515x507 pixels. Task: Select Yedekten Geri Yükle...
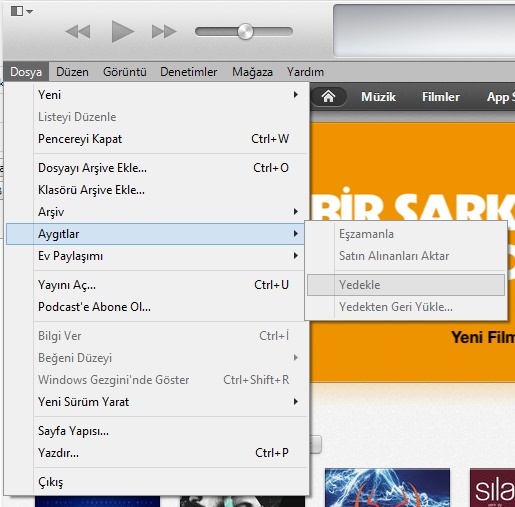(x=406, y=307)
